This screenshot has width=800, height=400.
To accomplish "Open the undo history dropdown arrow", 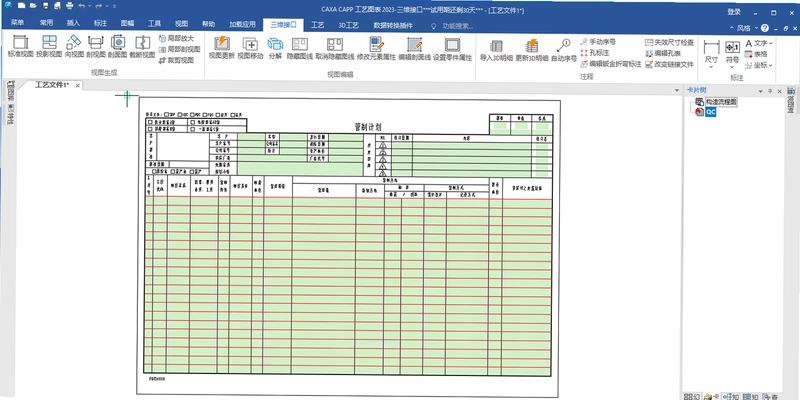I will [x=89, y=6].
